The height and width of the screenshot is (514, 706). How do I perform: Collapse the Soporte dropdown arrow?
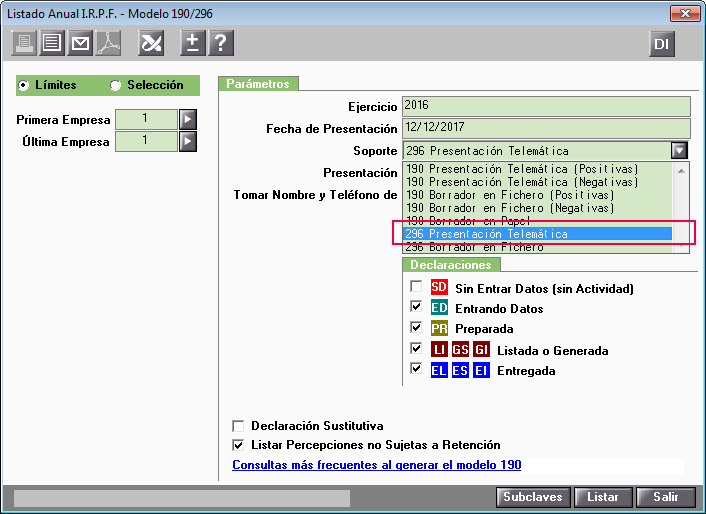[x=679, y=150]
